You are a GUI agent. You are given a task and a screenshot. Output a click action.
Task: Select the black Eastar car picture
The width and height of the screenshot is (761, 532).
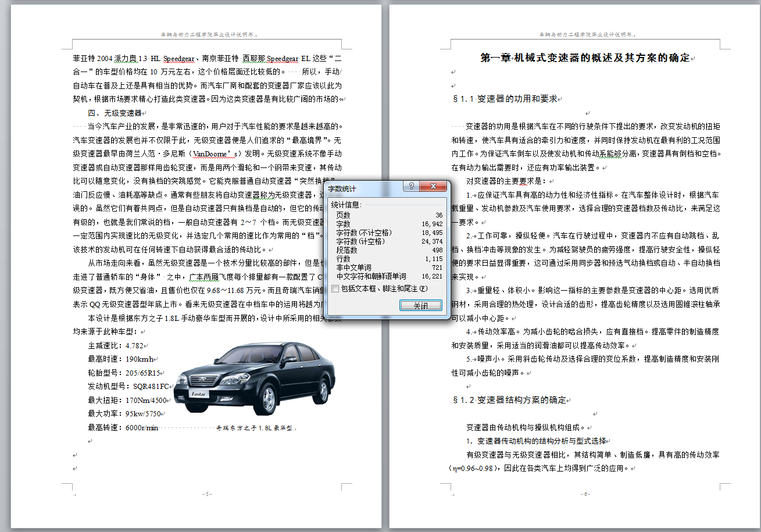click(254, 378)
